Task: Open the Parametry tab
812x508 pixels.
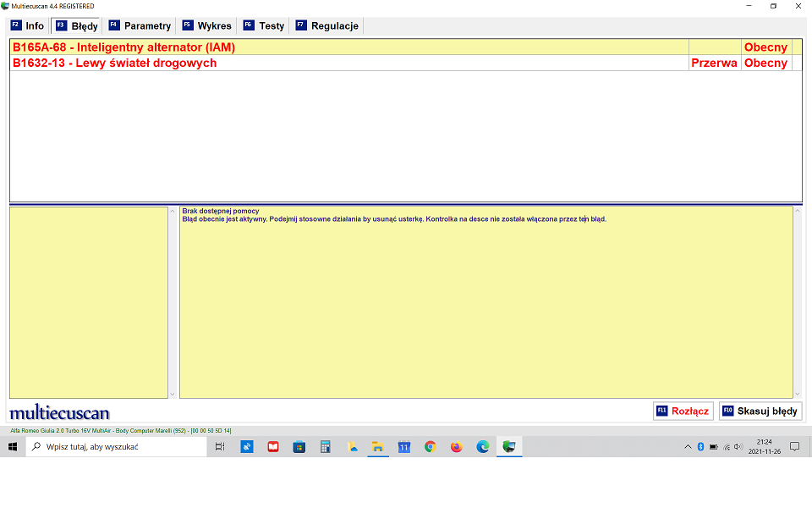Action: (140, 26)
